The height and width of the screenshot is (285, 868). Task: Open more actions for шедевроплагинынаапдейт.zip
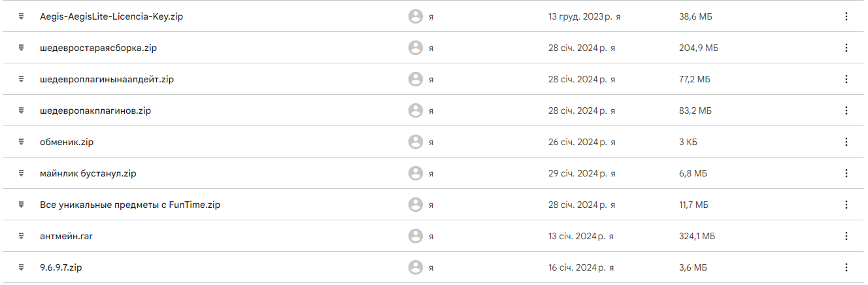846,79
